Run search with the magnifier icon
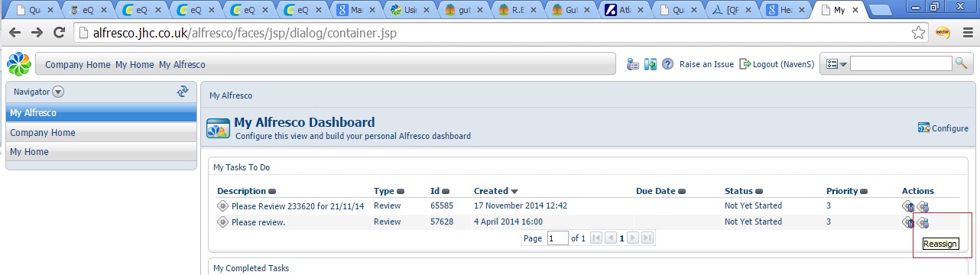Image resolution: width=980 pixels, height=275 pixels. [x=962, y=63]
